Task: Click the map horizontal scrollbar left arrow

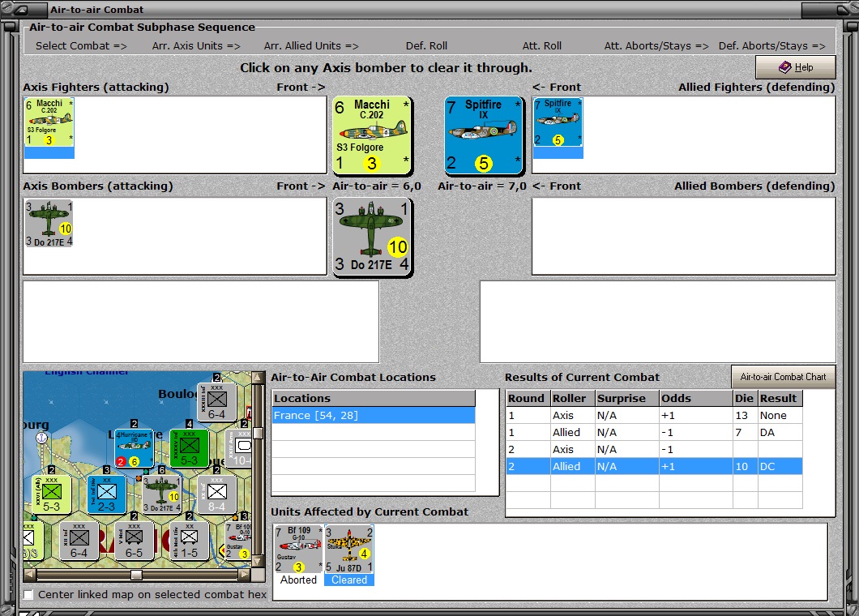Action: (x=30, y=575)
